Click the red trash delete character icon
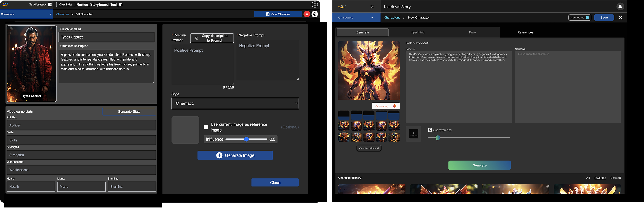Screen dimensions: 644x219 pyautogui.click(x=307, y=14)
